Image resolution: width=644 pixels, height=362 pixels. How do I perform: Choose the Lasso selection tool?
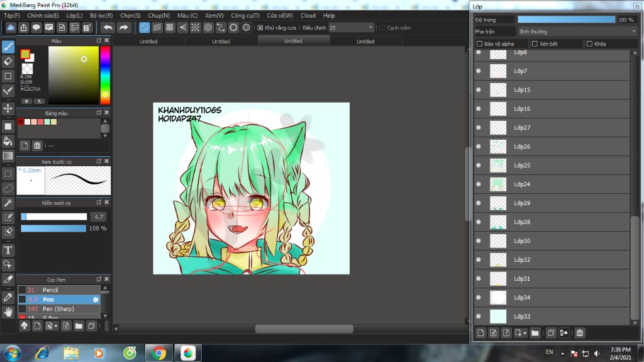(x=8, y=188)
